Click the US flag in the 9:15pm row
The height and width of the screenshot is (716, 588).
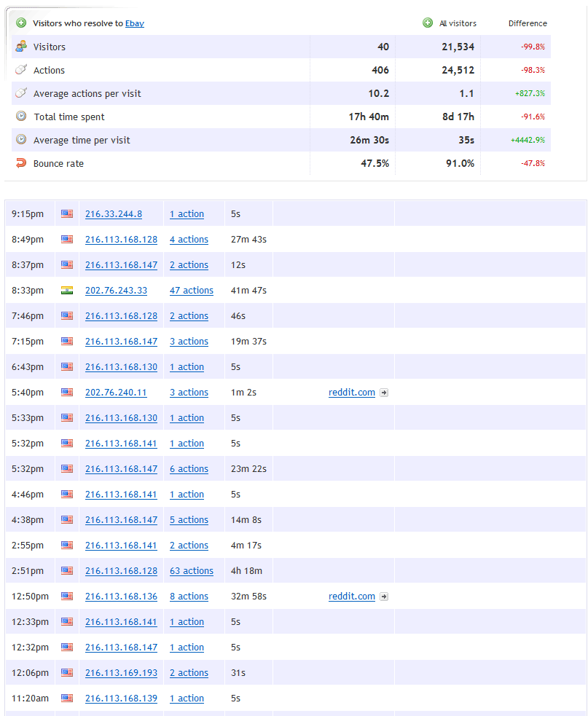[67, 214]
